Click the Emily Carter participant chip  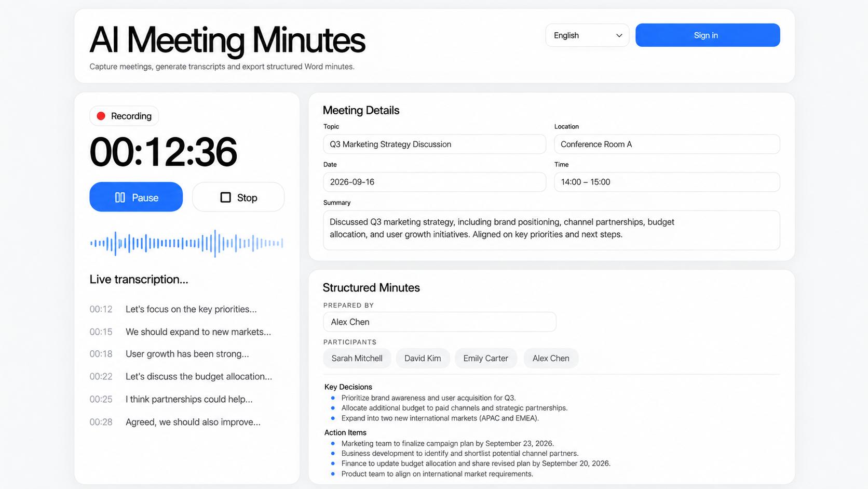point(486,358)
